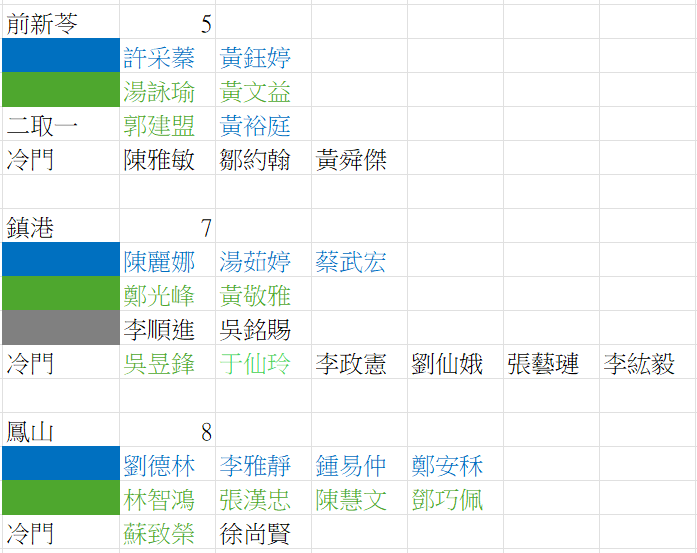
Task: Select the name 許采蓁
Action: coord(159,58)
